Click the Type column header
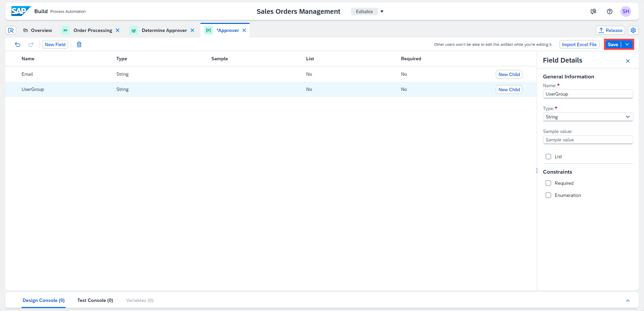 (122, 59)
